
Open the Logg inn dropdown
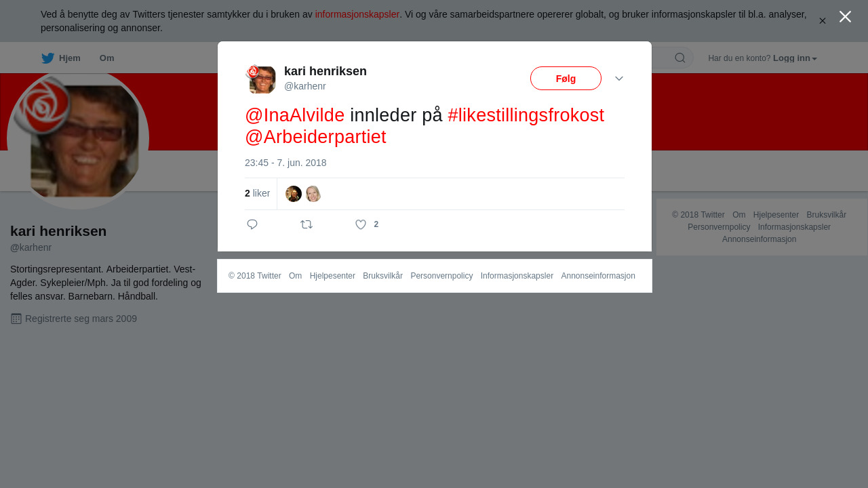pyautogui.click(x=795, y=58)
